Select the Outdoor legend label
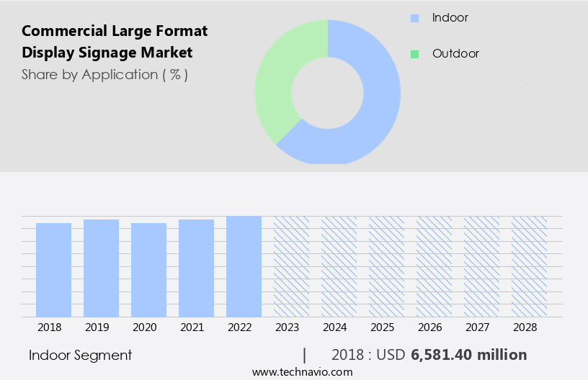This screenshot has width=588, height=380. pos(455,54)
